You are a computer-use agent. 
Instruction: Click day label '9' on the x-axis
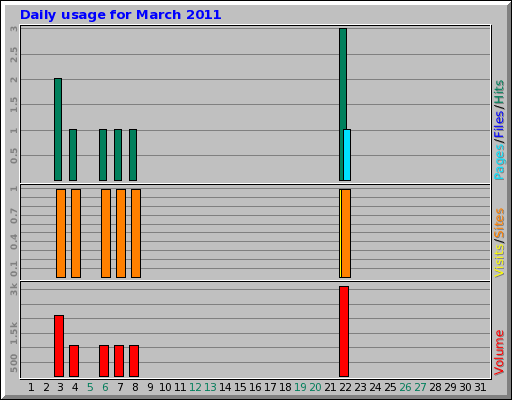[x=150, y=387]
